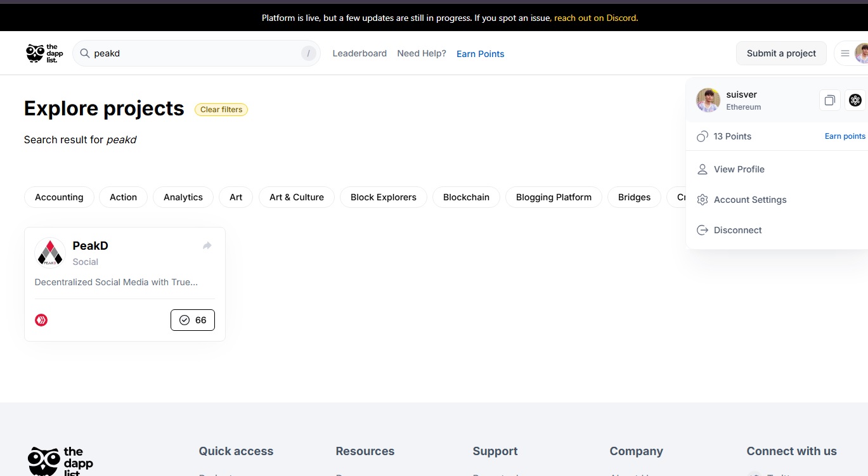Click the View Profile person icon
The image size is (868, 476).
(702, 169)
